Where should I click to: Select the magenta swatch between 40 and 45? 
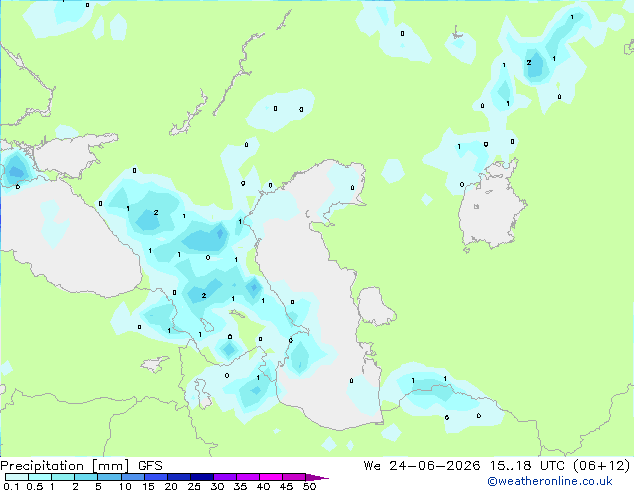pos(271,477)
